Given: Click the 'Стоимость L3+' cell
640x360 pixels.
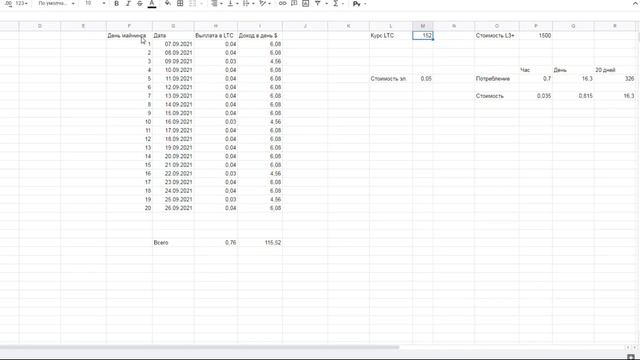Looking at the screenshot, I should pos(497,36).
